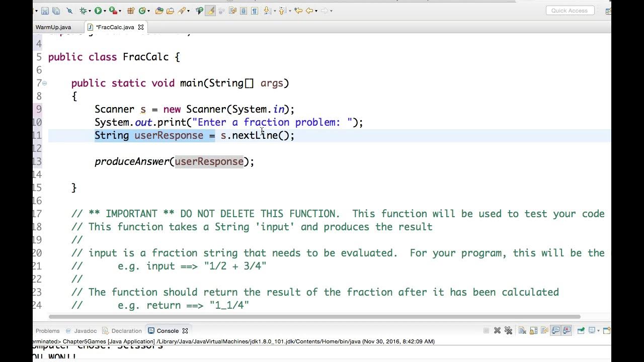Open the back navigation history dropdown
The height and width of the screenshot is (362, 644).
coord(316,11)
